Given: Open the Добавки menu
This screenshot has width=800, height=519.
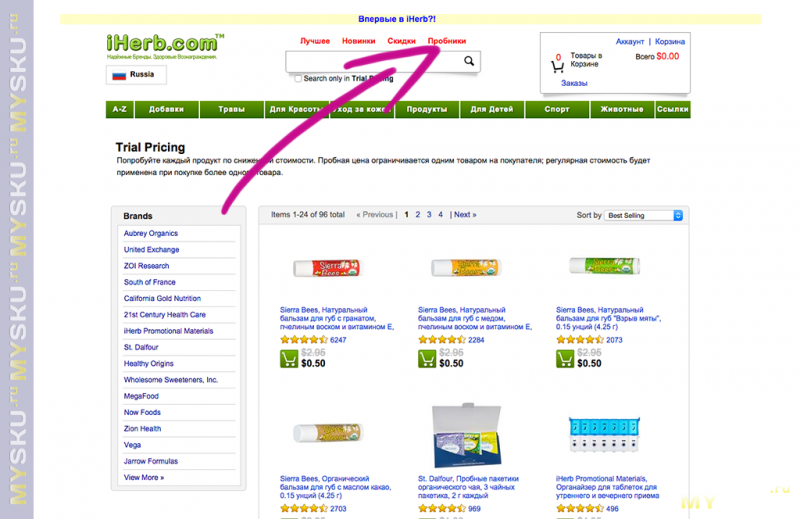Looking at the screenshot, I should pyautogui.click(x=166, y=109).
